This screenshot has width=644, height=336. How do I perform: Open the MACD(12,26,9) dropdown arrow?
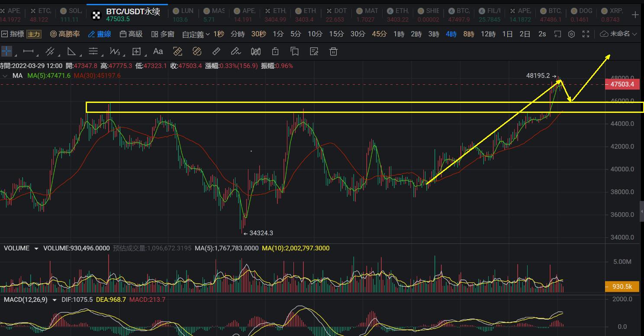[55, 300]
